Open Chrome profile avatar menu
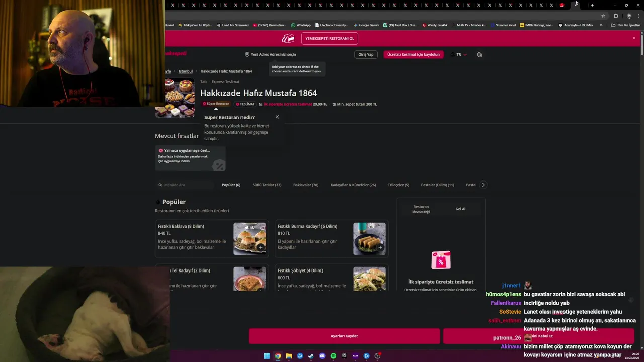 pyautogui.click(x=629, y=16)
